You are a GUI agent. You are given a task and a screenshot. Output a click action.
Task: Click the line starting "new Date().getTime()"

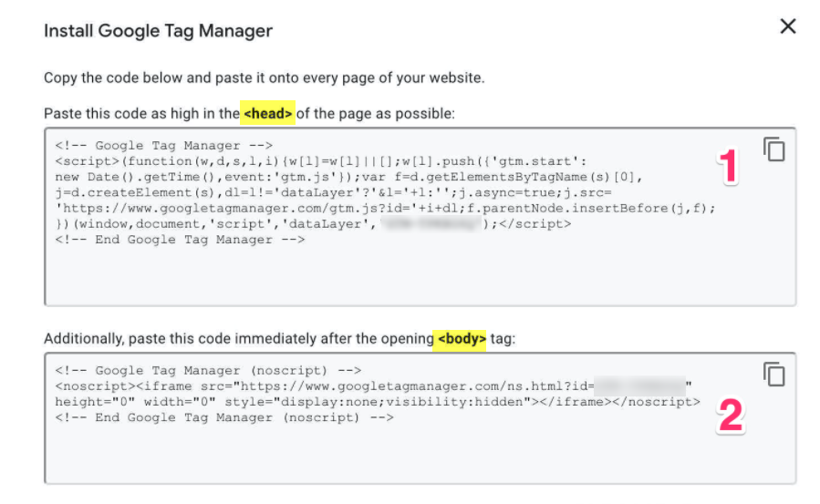[348, 177]
